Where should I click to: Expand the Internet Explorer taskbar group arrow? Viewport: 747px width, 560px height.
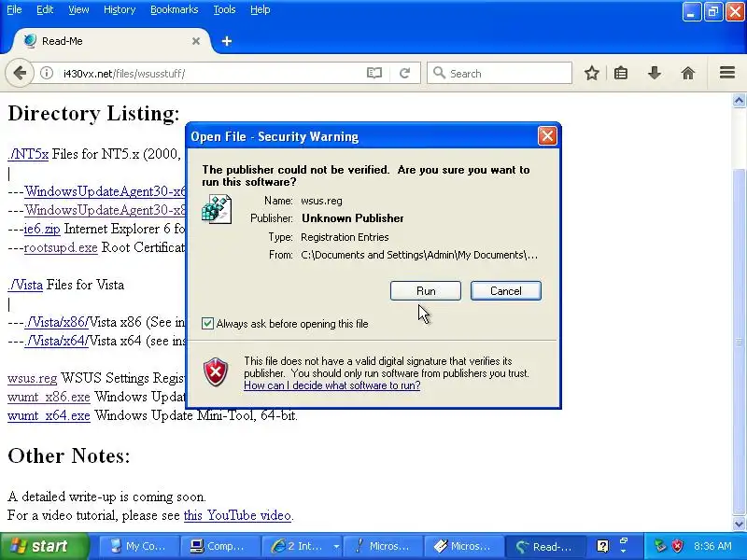[x=336, y=546]
